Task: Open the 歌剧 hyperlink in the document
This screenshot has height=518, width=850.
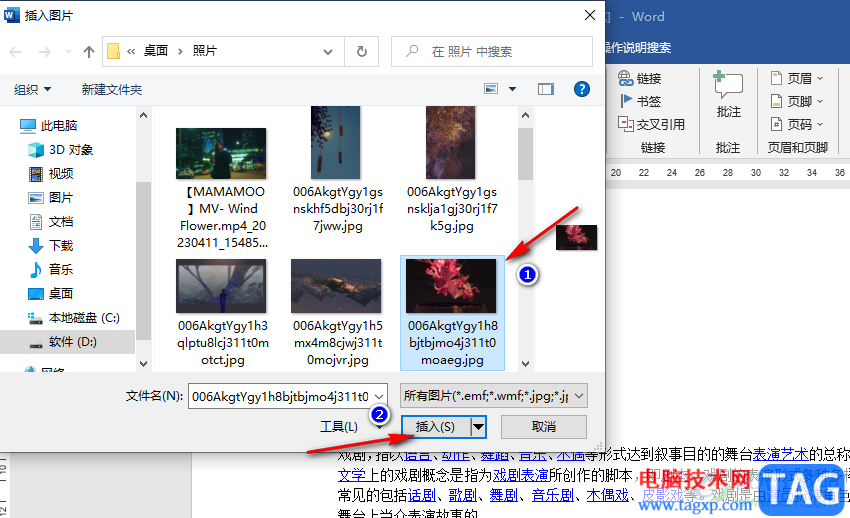Action: [x=463, y=495]
